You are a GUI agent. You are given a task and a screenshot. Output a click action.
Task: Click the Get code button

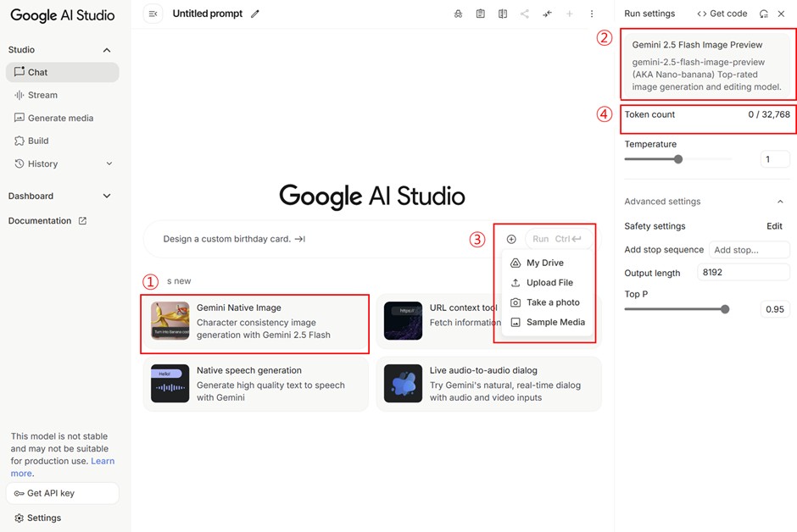pos(722,14)
